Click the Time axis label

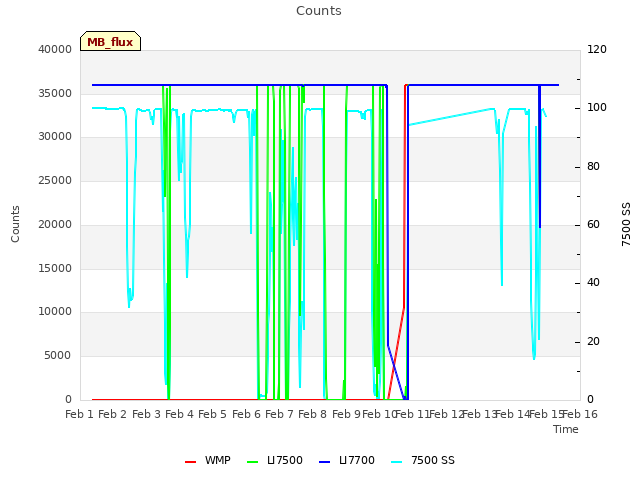(x=566, y=429)
